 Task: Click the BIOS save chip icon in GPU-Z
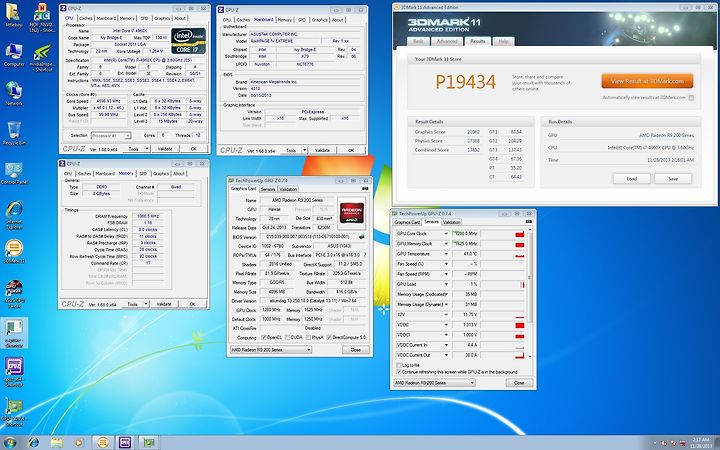coord(362,237)
